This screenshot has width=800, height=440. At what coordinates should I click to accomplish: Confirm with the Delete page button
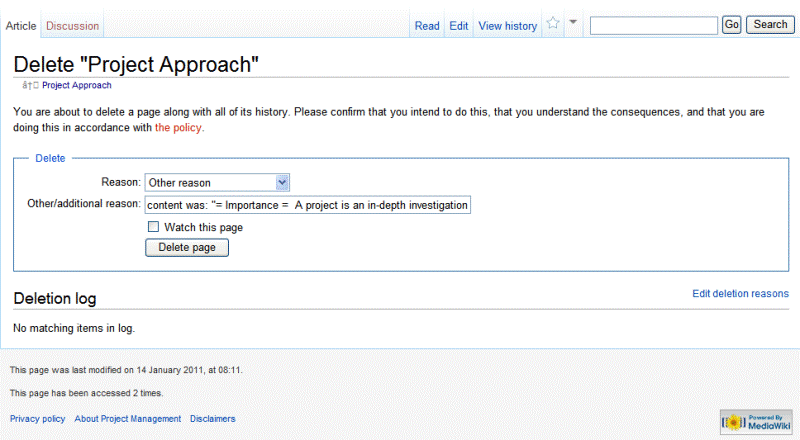tap(187, 248)
